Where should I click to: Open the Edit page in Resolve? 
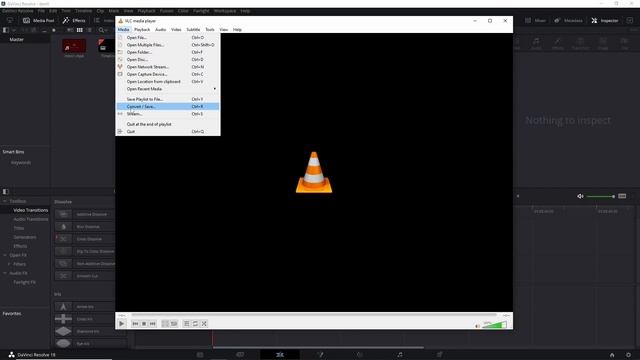click(x=280, y=354)
